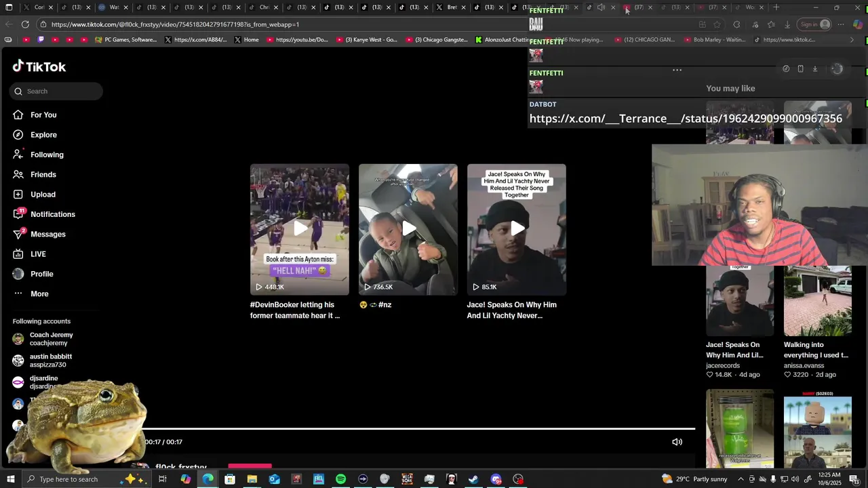
Task: Open Microsoft Store from taskbar
Action: 230,479
